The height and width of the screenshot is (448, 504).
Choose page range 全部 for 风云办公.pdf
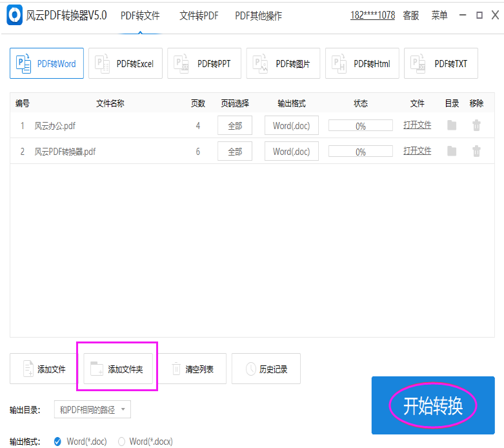235,125
